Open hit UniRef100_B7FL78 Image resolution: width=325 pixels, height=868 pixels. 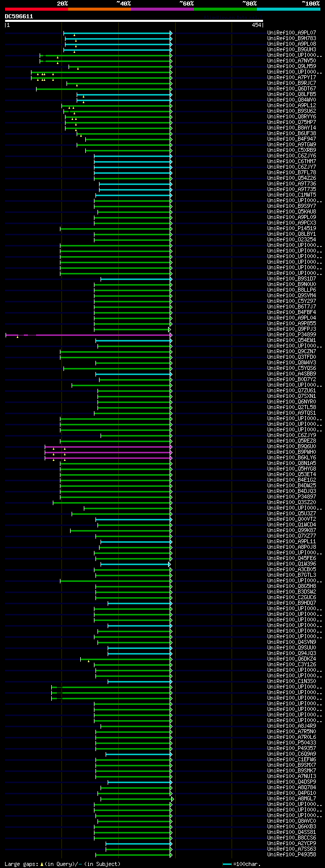tap(291, 173)
